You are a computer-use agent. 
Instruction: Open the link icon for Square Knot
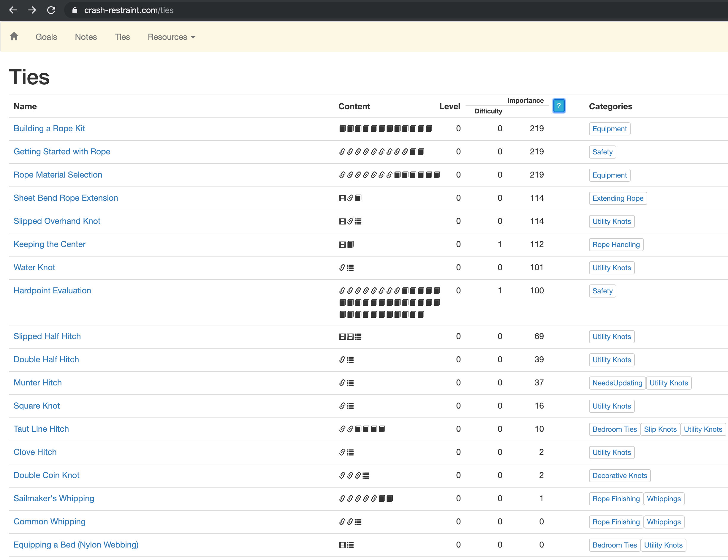(x=342, y=406)
